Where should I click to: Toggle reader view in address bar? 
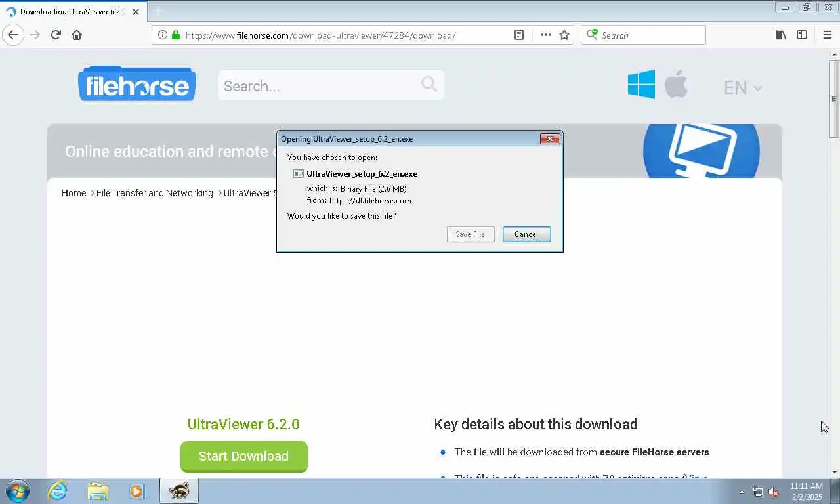(x=519, y=35)
